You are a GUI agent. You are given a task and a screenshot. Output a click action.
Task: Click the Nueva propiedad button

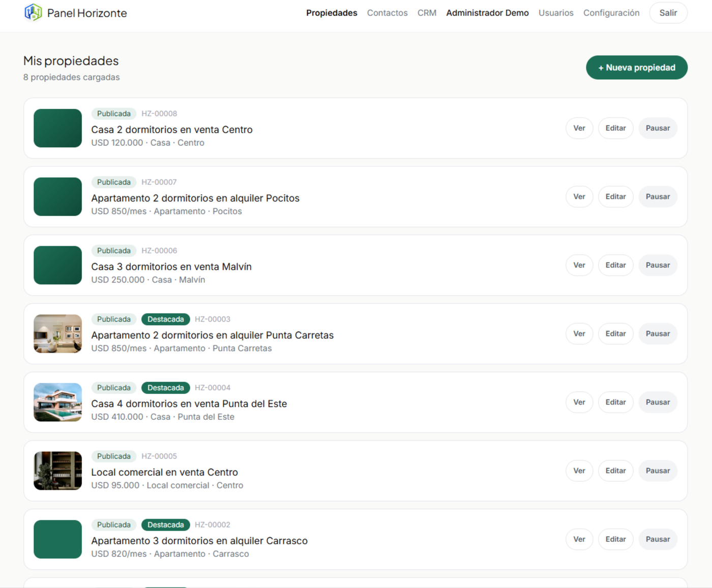[x=637, y=68]
